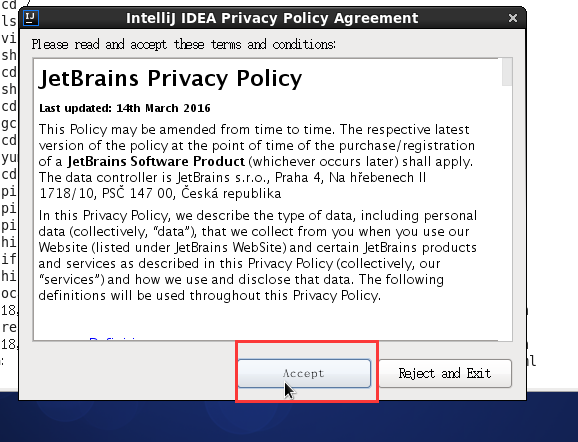Click the bold 'JetBrains Software Product' text
Viewport: 578px width, 442px height.
pyautogui.click(x=156, y=161)
